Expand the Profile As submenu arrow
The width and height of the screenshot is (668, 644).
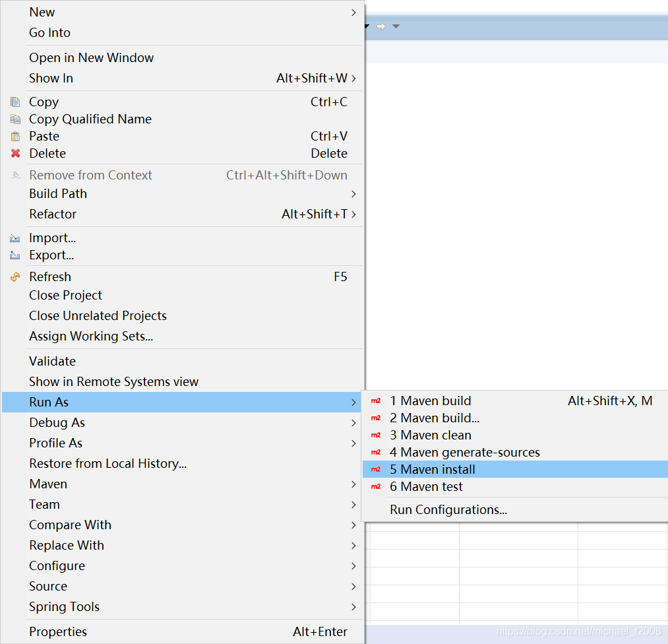pos(353,443)
